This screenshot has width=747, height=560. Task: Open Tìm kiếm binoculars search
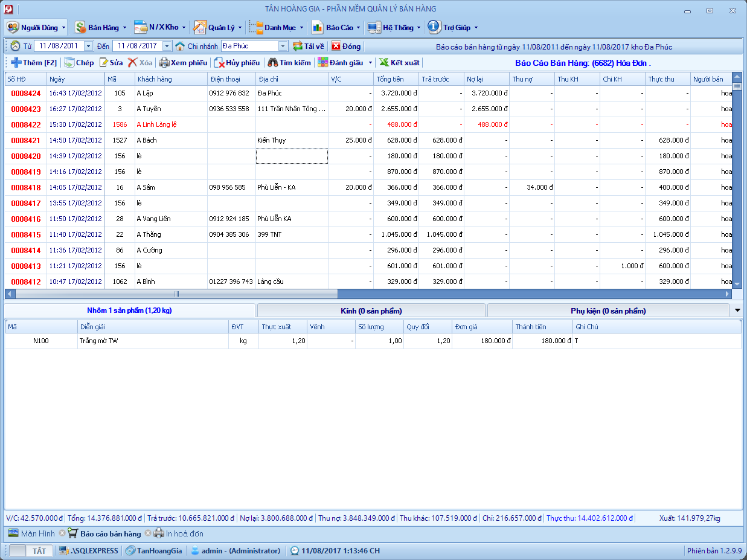(x=273, y=63)
